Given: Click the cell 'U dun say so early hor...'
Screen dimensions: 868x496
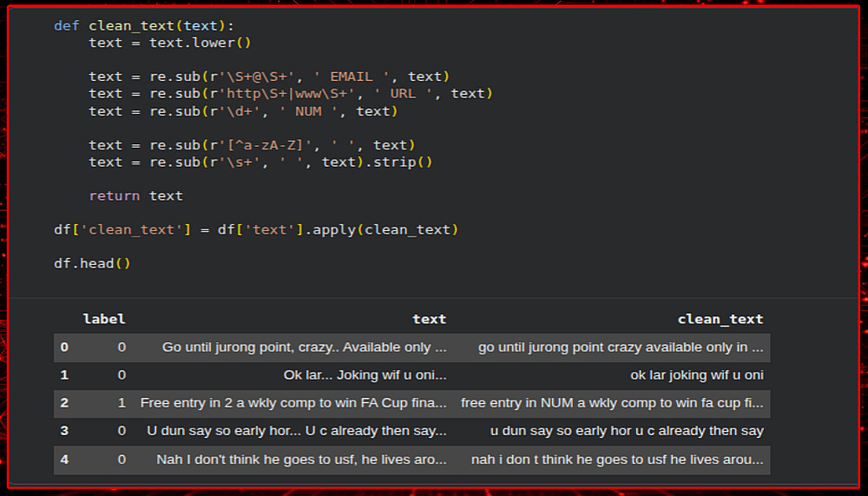Looking at the screenshot, I should (x=297, y=431).
